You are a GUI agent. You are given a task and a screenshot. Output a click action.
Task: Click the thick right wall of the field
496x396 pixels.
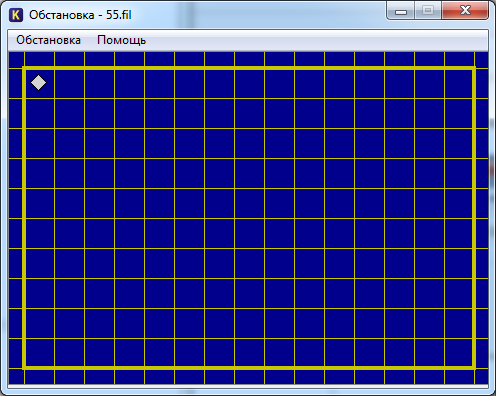click(x=474, y=218)
